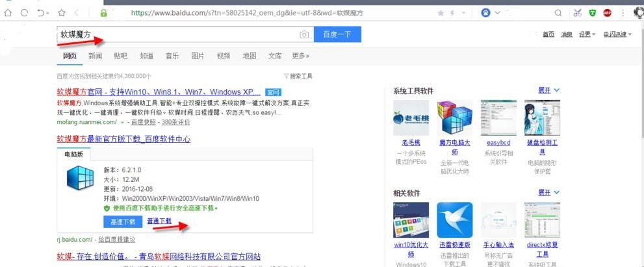The width and height of the screenshot is (644, 267).
Task: Open the 搜索工具 filter
Action: click(x=298, y=76)
